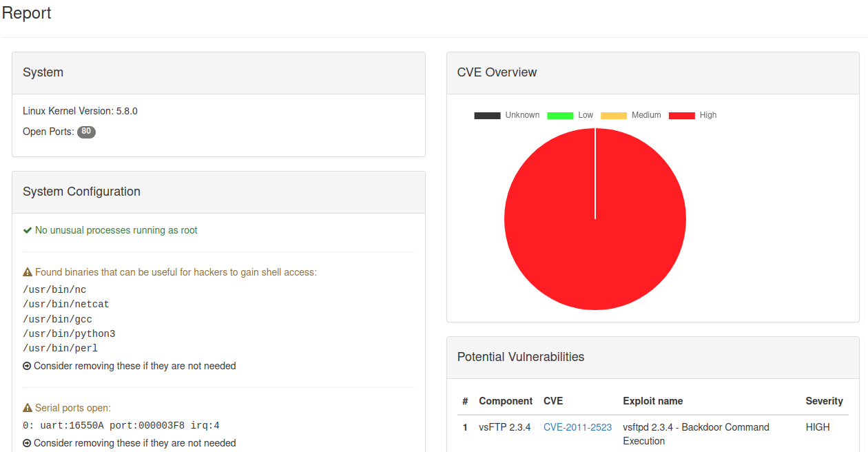Click the warning triangle beside "Serial ports open"
Screen dimensions: 868x452
pos(28,408)
